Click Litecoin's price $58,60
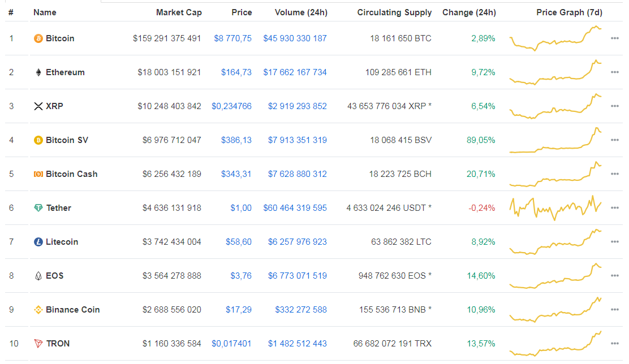The width and height of the screenshot is (629, 364). pos(238,242)
